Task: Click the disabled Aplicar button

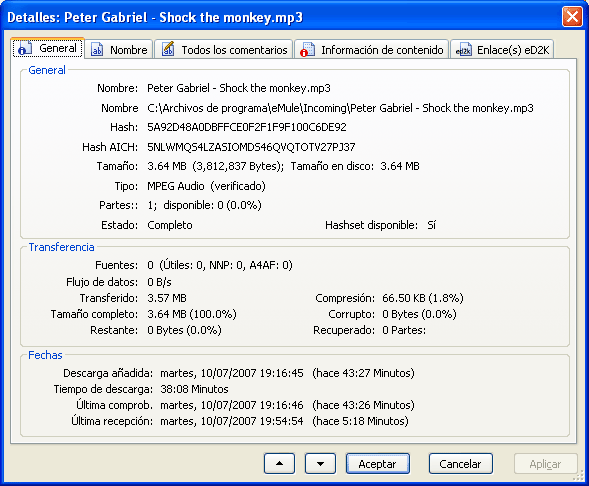Action: pyautogui.click(x=545, y=464)
